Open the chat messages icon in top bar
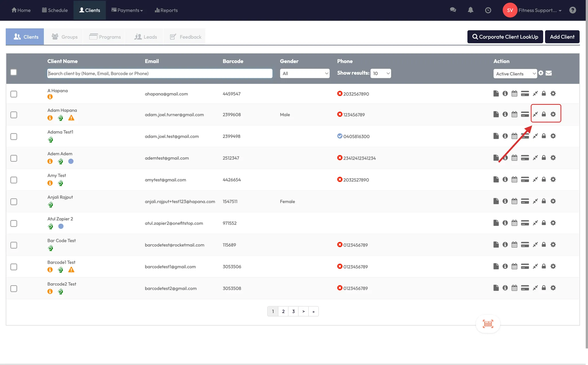The width and height of the screenshot is (588, 365). (453, 10)
